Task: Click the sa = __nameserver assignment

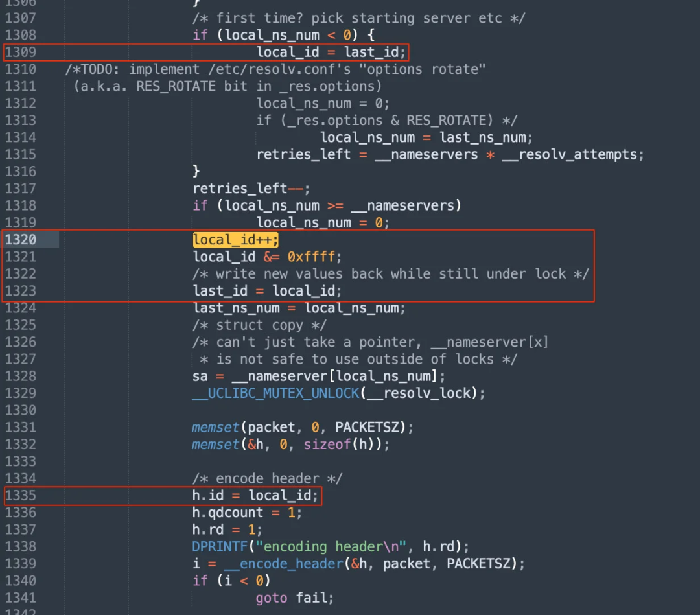Action: point(319,377)
